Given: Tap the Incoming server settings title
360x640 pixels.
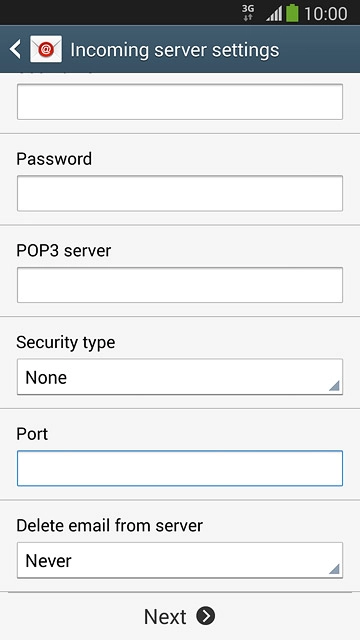Looking at the screenshot, I should 175,50.
